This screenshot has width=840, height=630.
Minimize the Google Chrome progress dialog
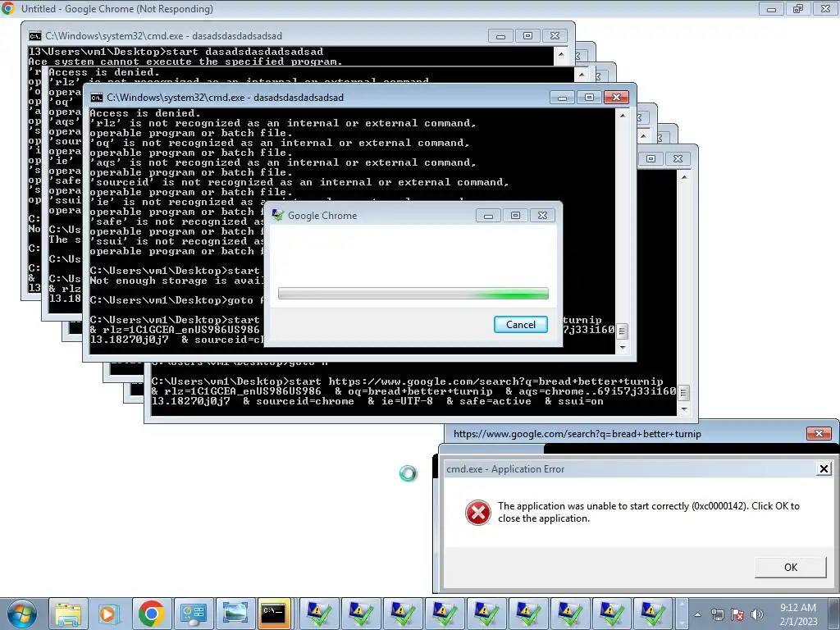coord(488,216)
